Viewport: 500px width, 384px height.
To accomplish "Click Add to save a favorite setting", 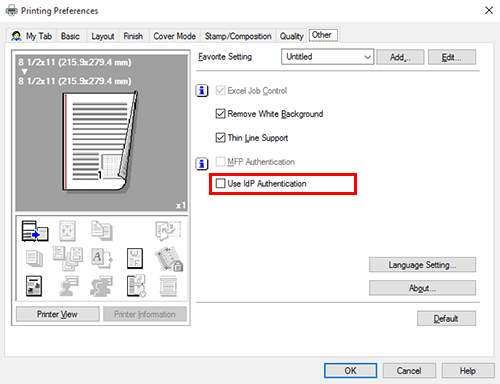I will click(x=400, y=57).
